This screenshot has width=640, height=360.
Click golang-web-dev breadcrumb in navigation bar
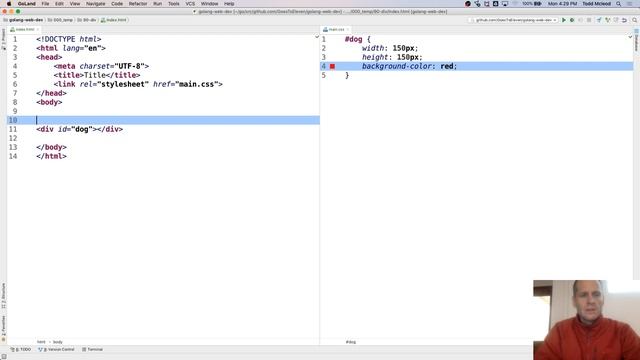tap(23, 20)
